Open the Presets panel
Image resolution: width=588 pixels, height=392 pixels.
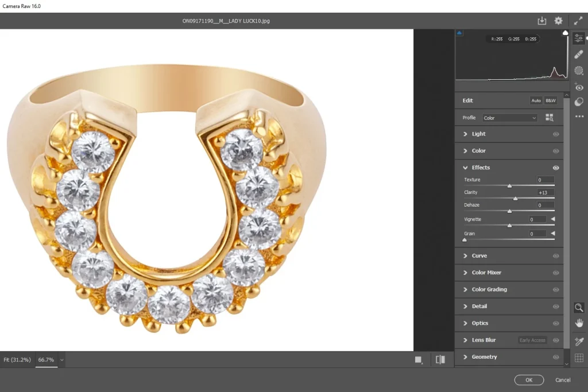point(579,102)
